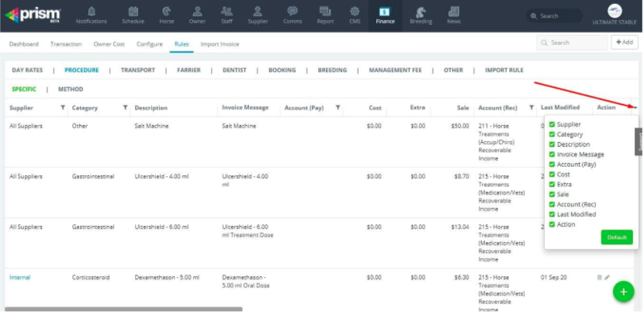Viewport: 644px width, 312px height.
Task: Delete the Dexamethason rule with trash icon
Action: (600, 277)
